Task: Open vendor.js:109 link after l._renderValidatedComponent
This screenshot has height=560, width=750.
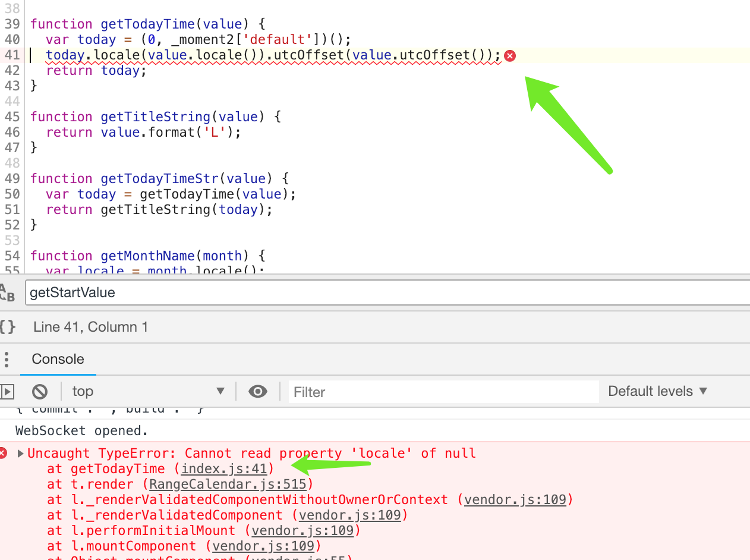Action: 350,515
